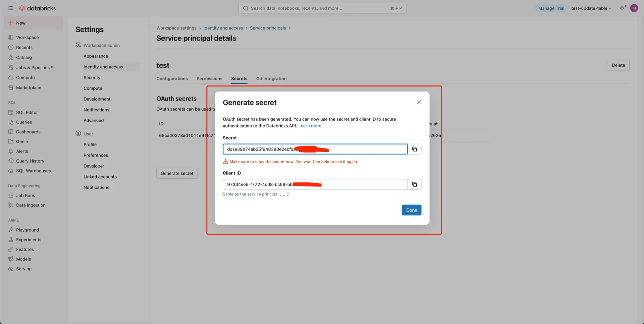Focus the search data and notebooks field
The image size is (644, 324).
tap(322, 8)
